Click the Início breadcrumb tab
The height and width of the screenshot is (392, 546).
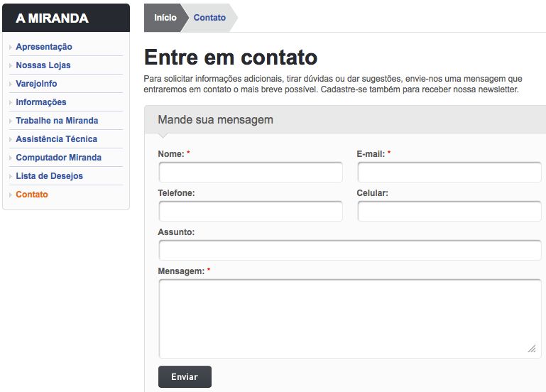tap(165, 18)
